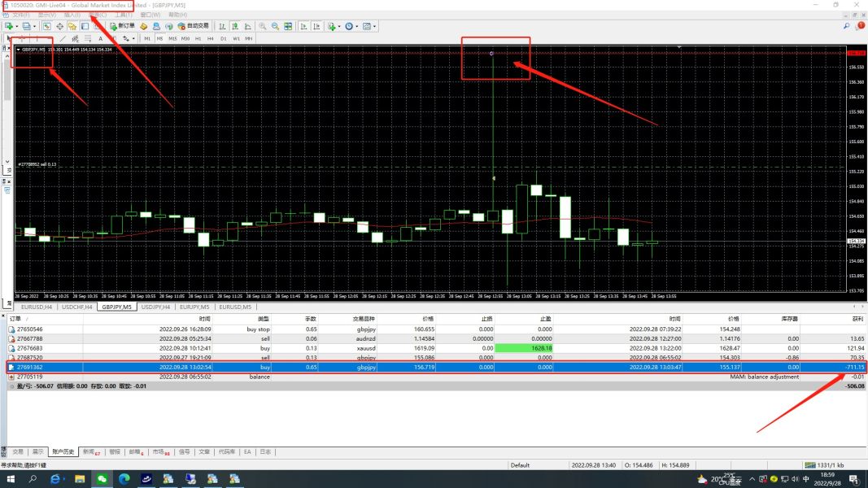
Task: Select order 27676683 xauusd row
Action: coord(436,348)
